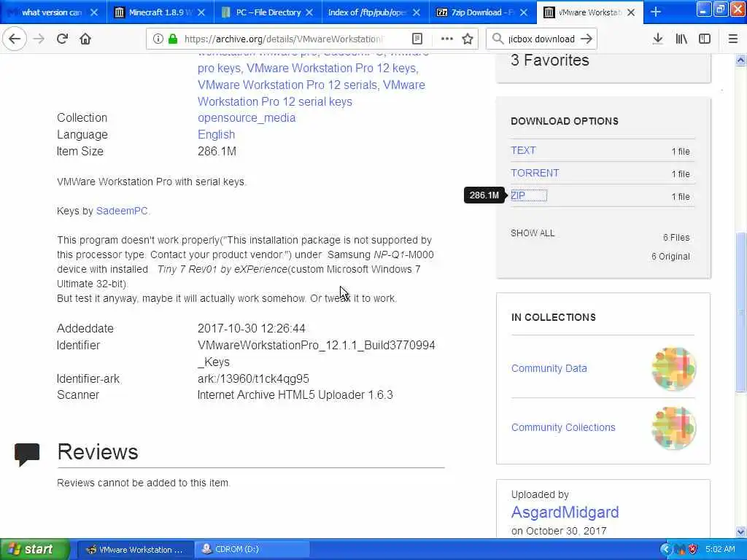This screenshot has height=560, width=747.
Task: Toggle reader view in address bar
Action: [417, 39]
